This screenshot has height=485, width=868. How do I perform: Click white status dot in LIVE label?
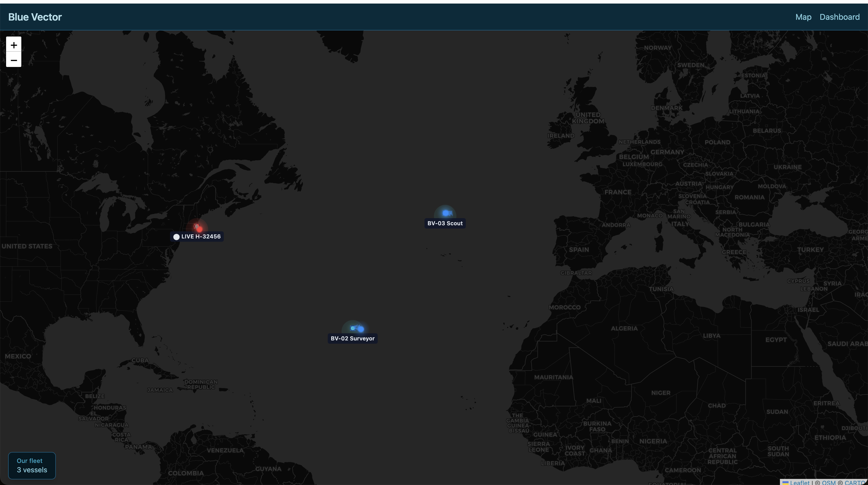click(x=176, y=237)
